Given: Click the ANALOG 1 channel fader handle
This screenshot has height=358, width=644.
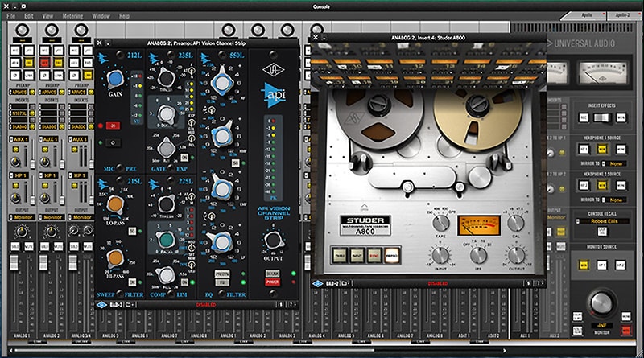Looking at the screenshot, I should point(14,262).
